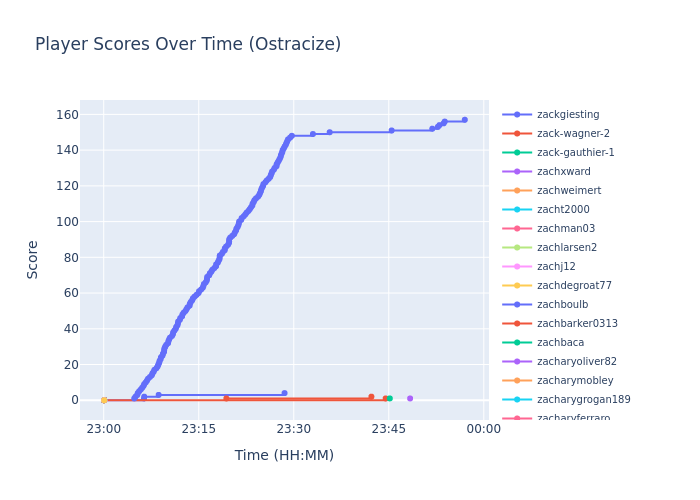This screenshot has height=500, width=700.
Task: Select zacharymobley in the legend
Action: pyautogui.click(x=574, y=381)
